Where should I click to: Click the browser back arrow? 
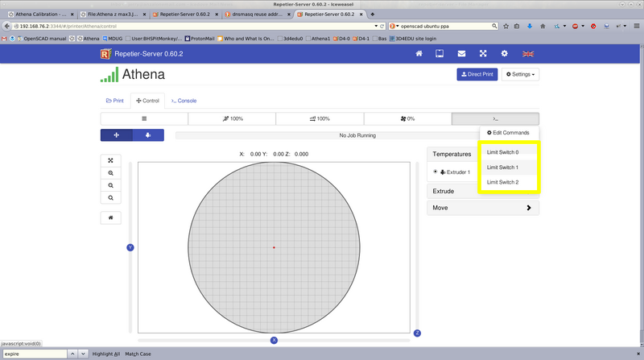coord(6,26)
